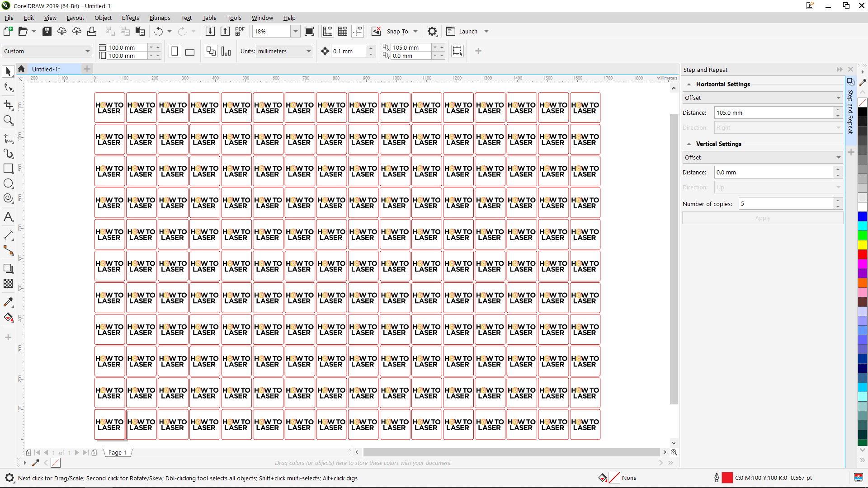The width and height of the screenshot is (868, 488).
Task: Select the Artistic Media tool
Action: pos(8,154)
